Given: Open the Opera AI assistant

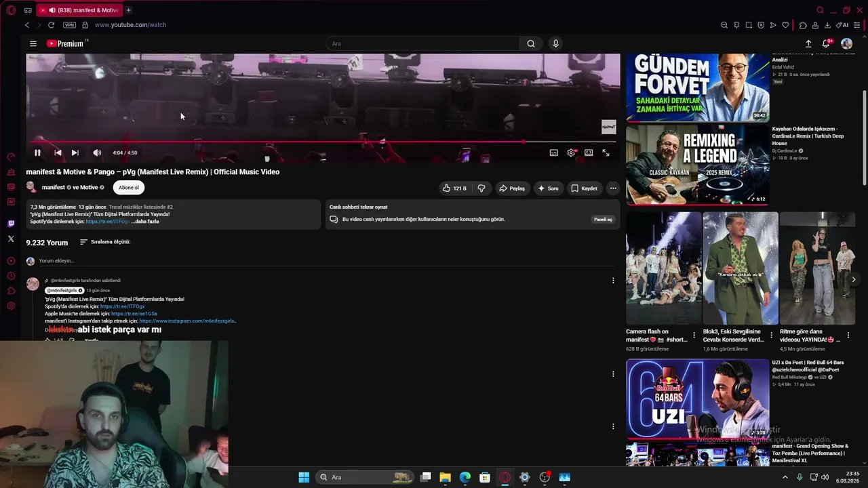Looking at the screenshot, I should pos(843,25).
